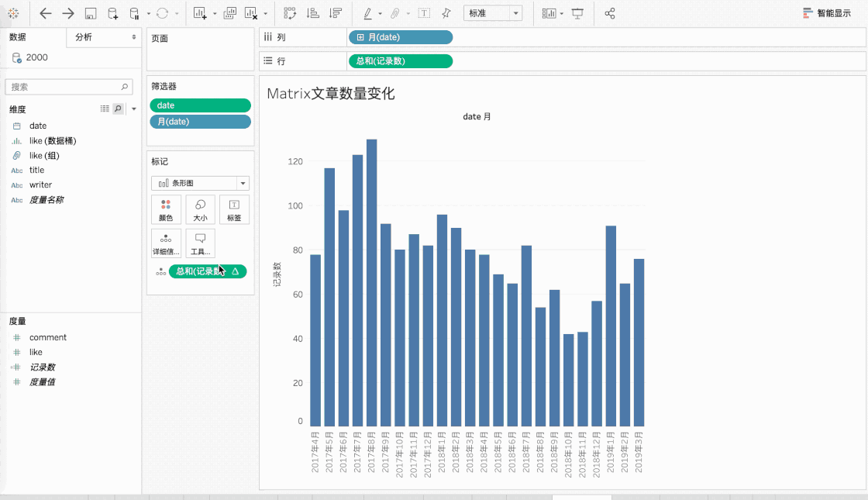Click the 标签 marks card button

coord(234,210)
